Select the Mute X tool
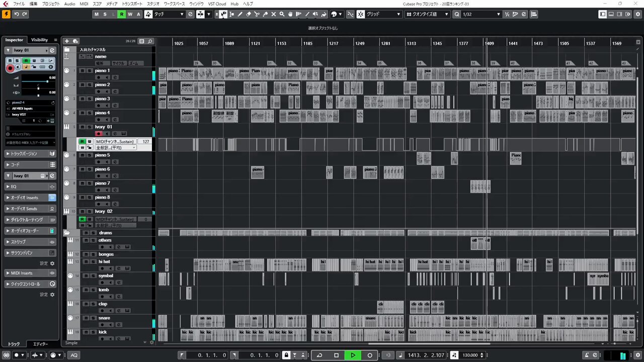 [x=274, y=14]
